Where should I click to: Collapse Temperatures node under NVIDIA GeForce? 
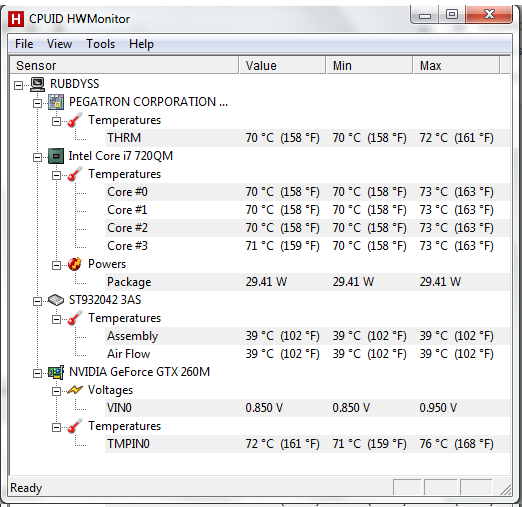[x=56, y=427]
